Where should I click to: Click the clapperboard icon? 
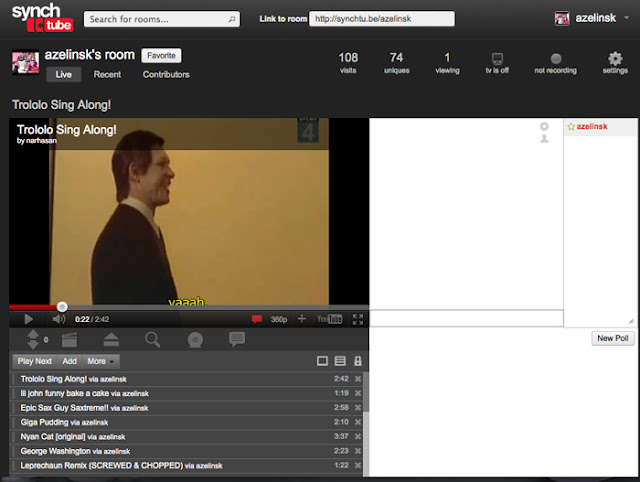69,340
